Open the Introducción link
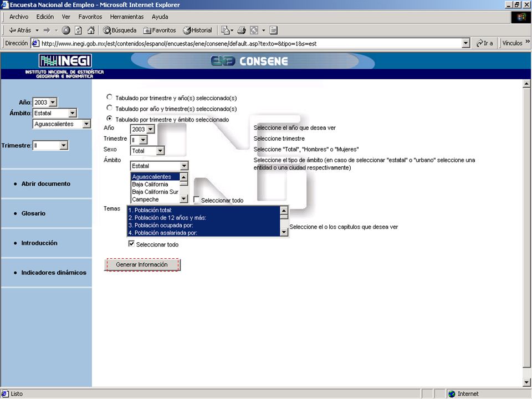 [x=39, y=243]
